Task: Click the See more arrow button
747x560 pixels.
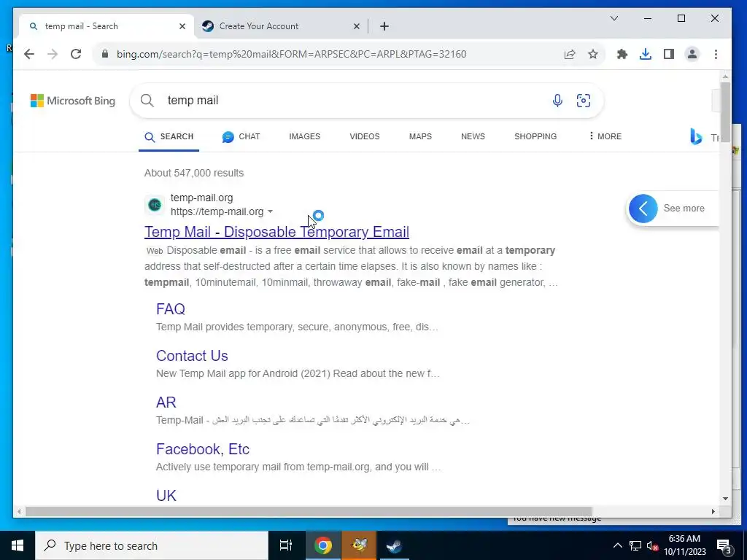Action: (643, 209)
